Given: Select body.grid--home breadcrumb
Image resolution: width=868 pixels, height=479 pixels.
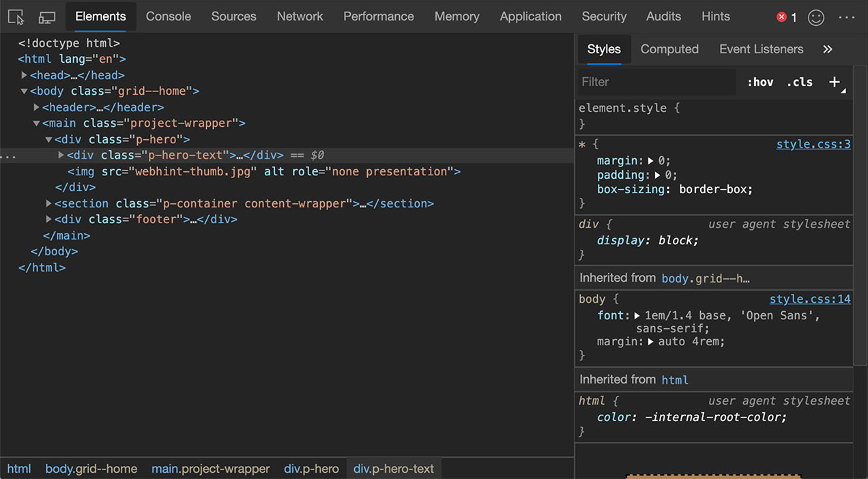Looking at the screenshot, I should (91, 469).
